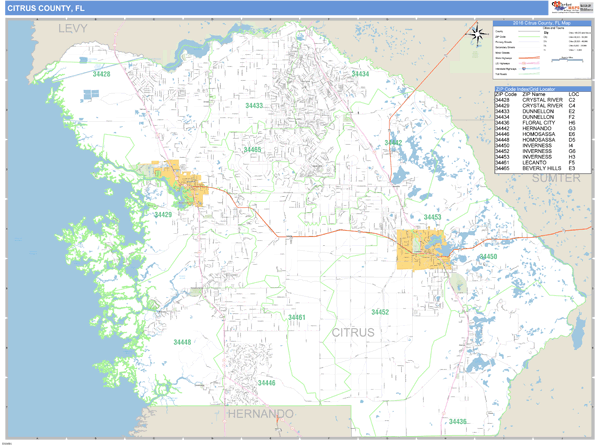Select the INVERNESS row with LOC I4

(543, 145)
